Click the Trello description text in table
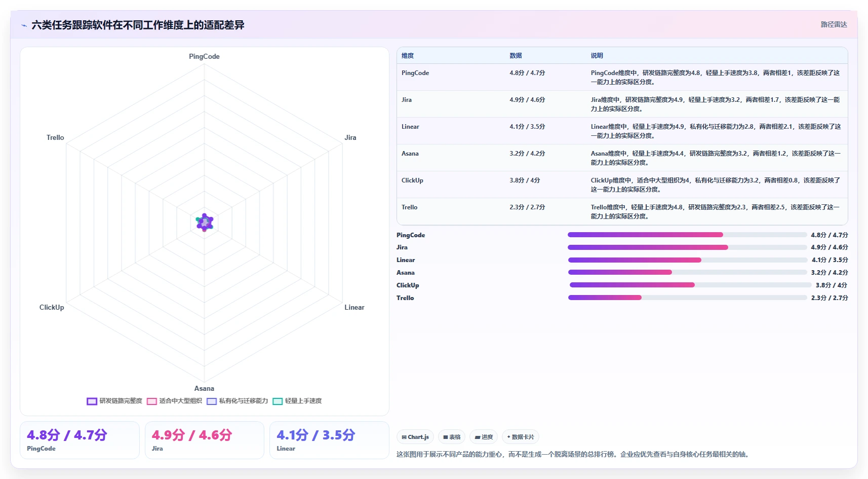 (715, 211)
